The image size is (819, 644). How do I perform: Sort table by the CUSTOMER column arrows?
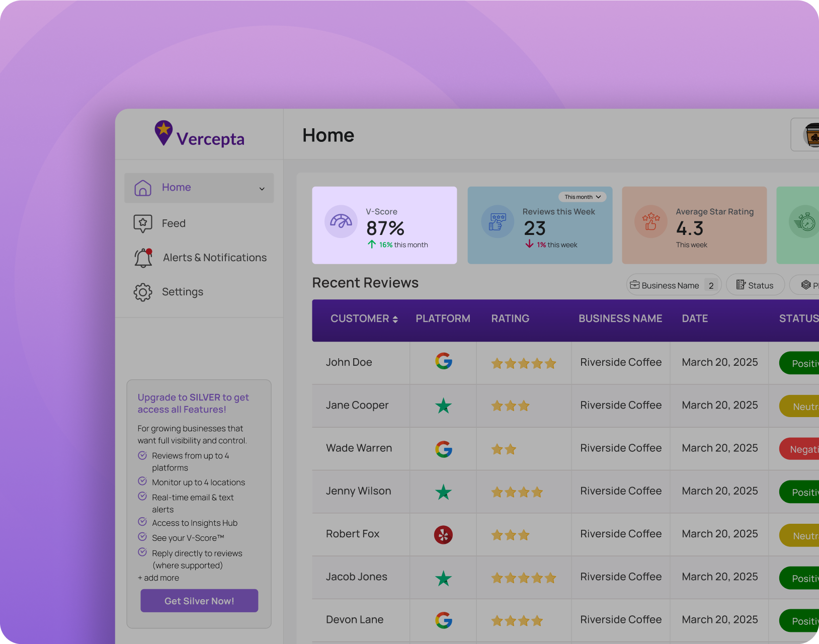(x=395, y=319)
